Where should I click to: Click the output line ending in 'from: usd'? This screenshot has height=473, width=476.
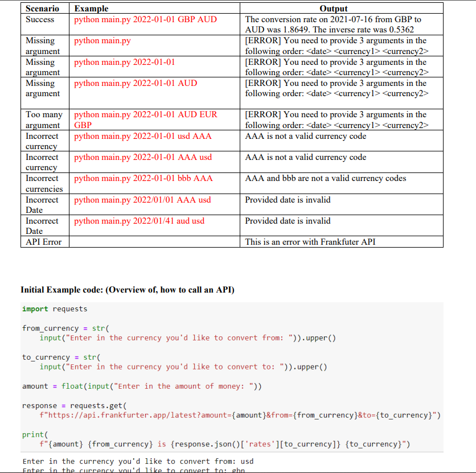[138, 462]
